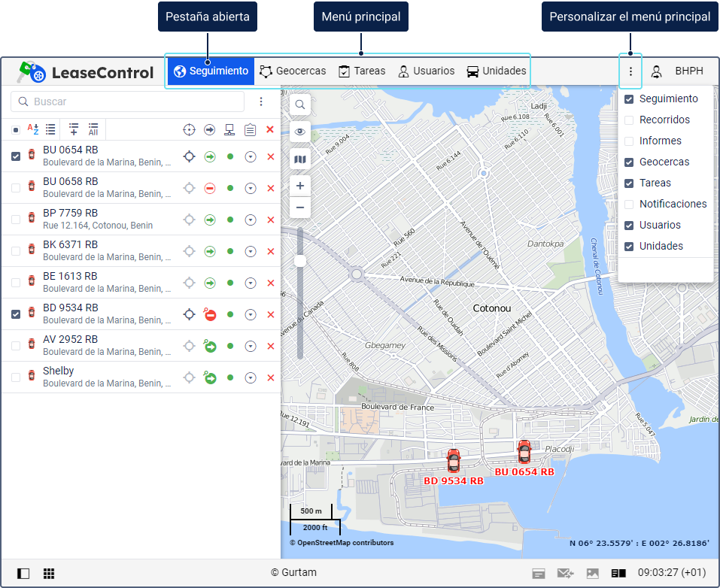This screenshot has width=720, height=588.
Task: Click the red car marker BD 9534 RB
Action: point(453,460)
